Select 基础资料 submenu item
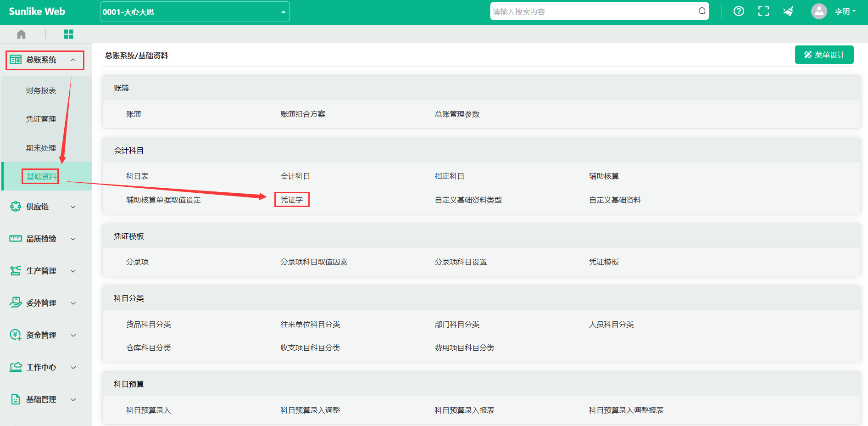Image resolution: width=868 pixels, height=426 pixels. (x=41, y=176)
